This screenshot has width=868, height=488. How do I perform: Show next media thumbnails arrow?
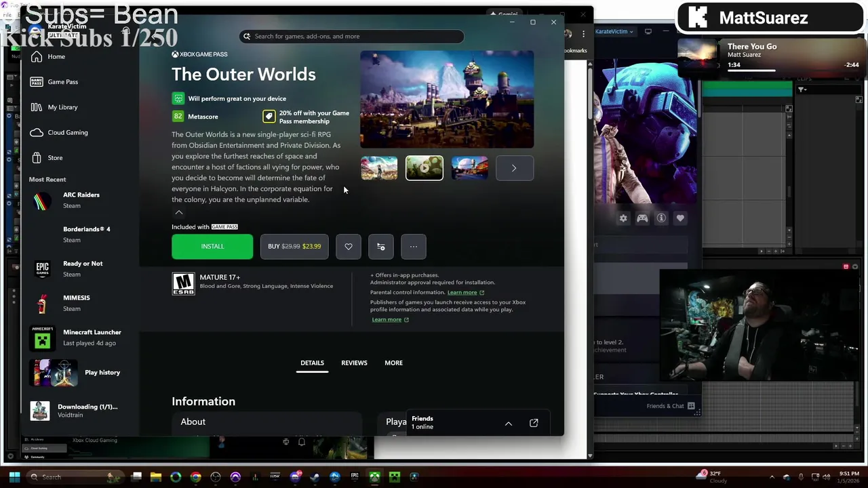tap(514, 168)
